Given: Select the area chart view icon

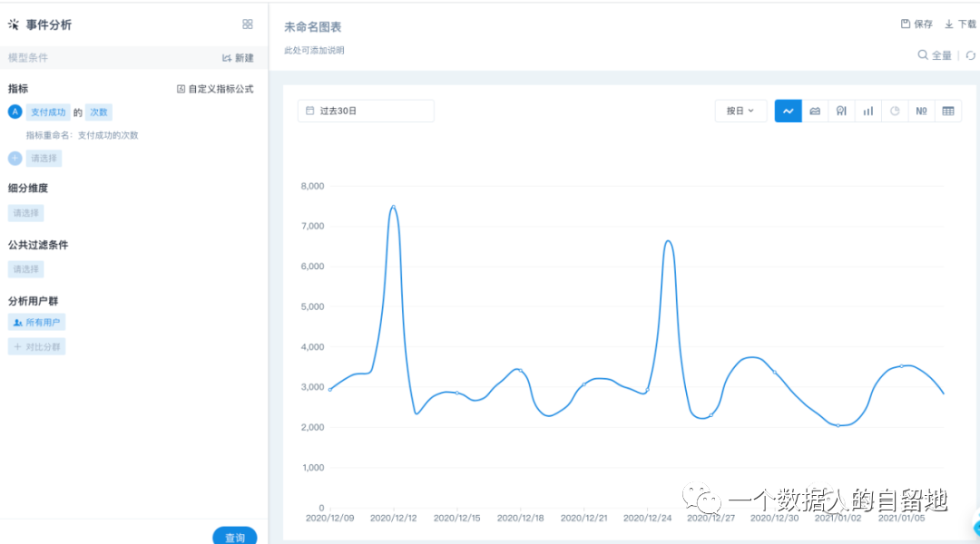Looking at the screenshot, I should pyautogui.click(x=815, y=111).
